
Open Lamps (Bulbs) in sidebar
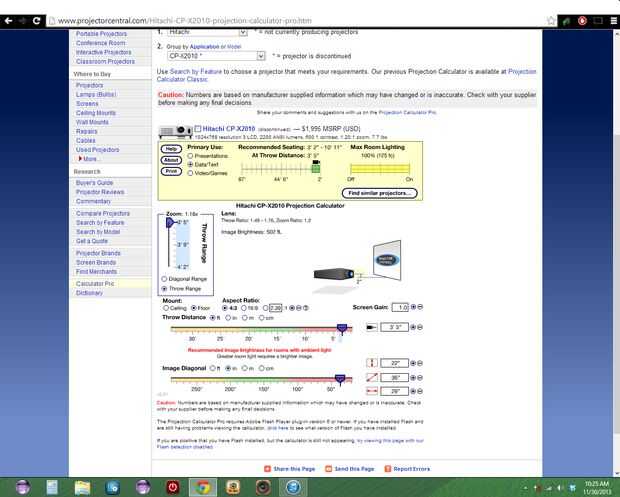96,94
